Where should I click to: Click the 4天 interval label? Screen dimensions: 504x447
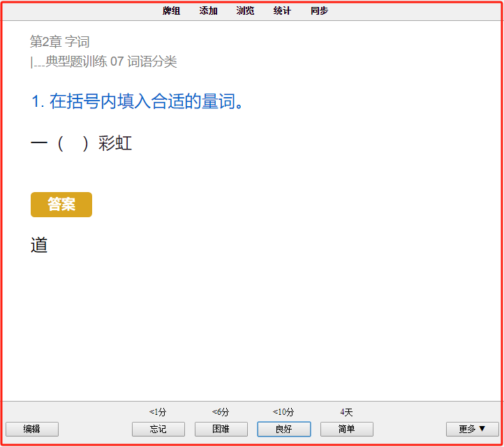pos(346,412)
